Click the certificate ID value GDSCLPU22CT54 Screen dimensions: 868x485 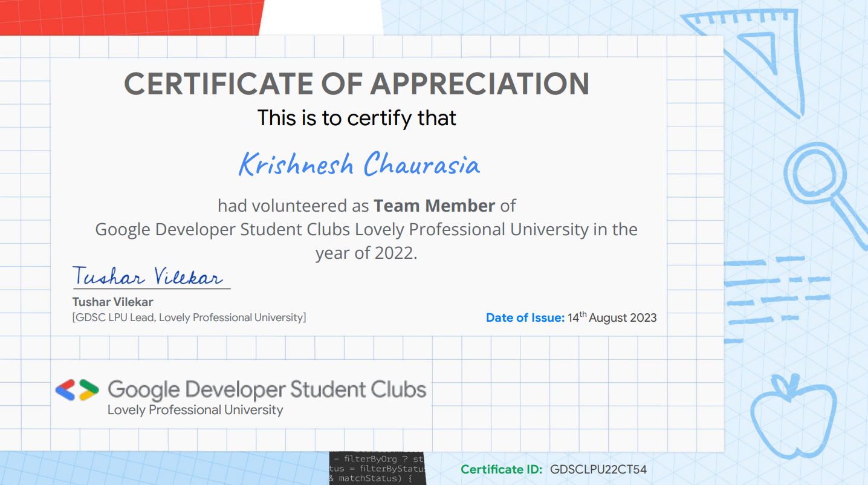pyautogui.click(x=598, y=469)
